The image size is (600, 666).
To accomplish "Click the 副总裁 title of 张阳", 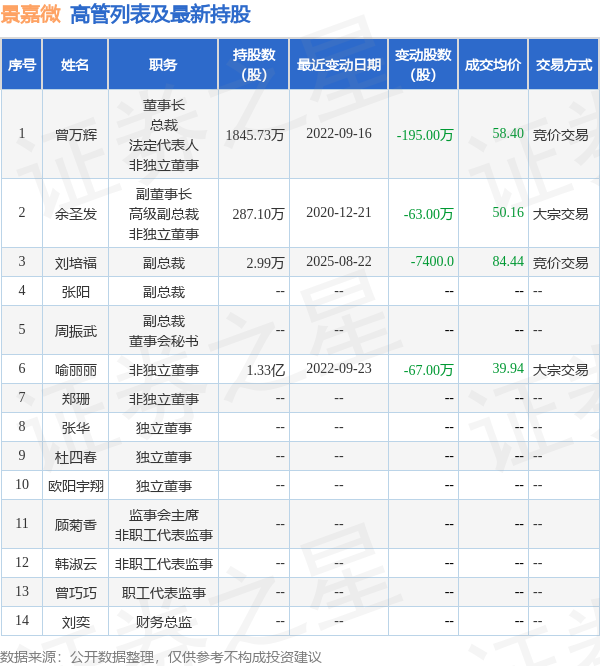I will click(x=163, y=292).
